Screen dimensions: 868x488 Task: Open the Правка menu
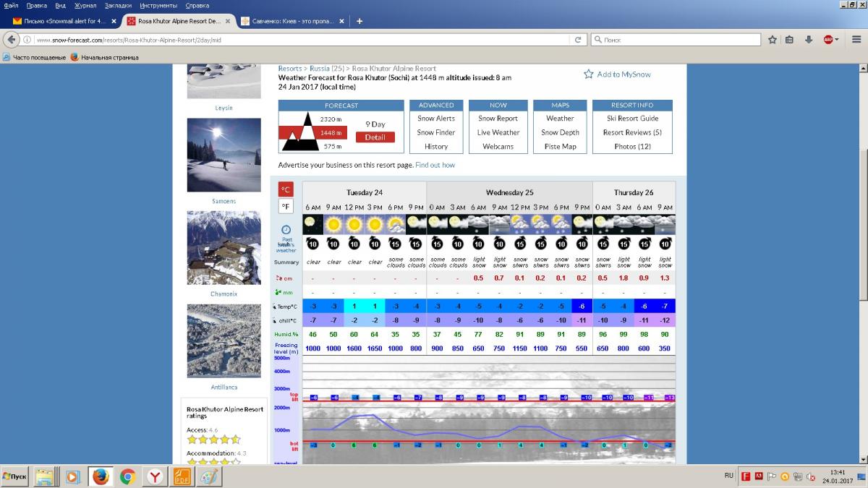tap(36, 5)
